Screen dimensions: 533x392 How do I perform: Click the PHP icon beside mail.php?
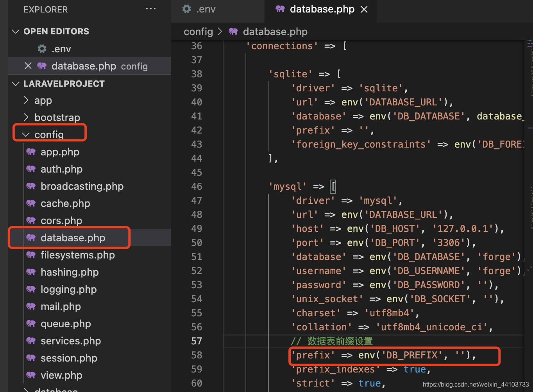click(x=31, y=306)
